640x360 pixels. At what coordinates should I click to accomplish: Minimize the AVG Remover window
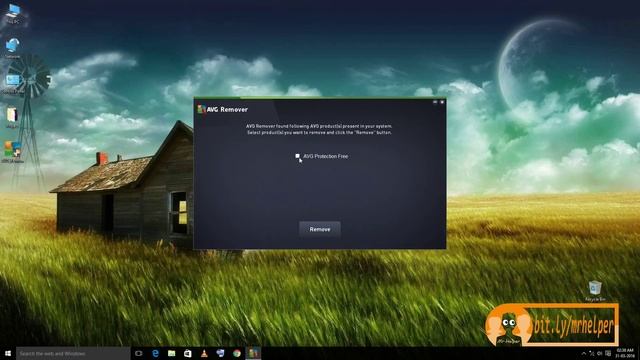click(435, 102)
